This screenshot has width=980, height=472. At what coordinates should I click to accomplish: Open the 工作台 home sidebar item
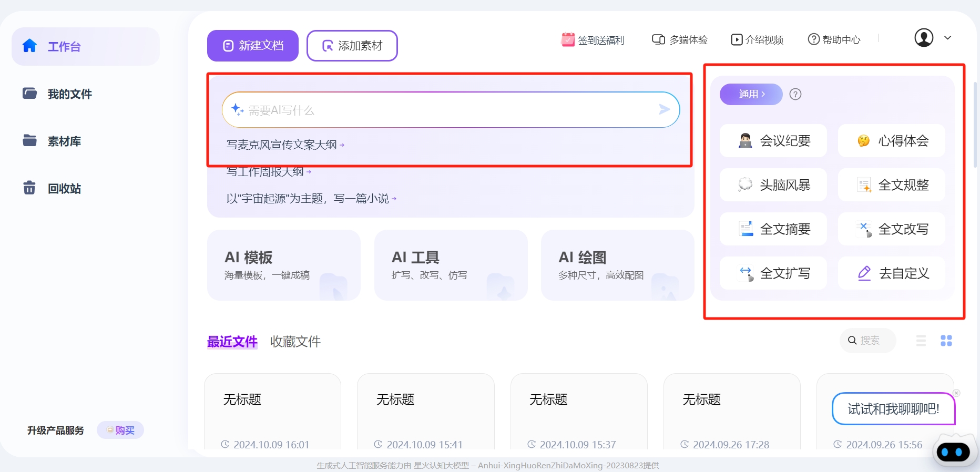coord(85,46)
